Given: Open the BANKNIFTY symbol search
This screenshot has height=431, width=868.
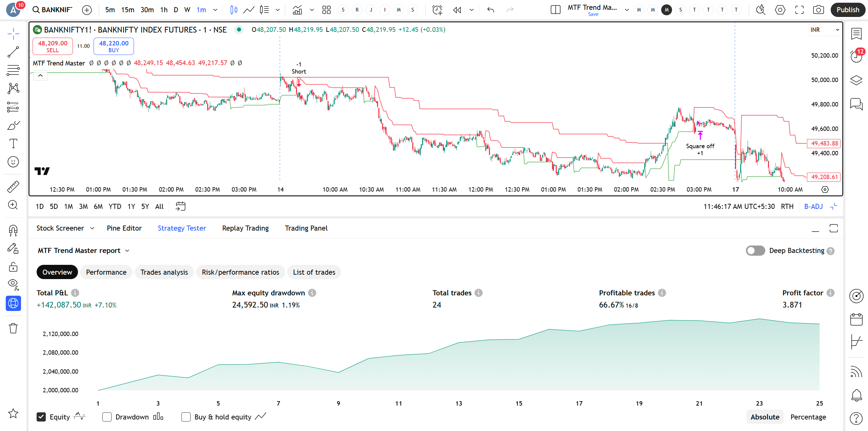Looking at the screenshot, I should 52,10.
